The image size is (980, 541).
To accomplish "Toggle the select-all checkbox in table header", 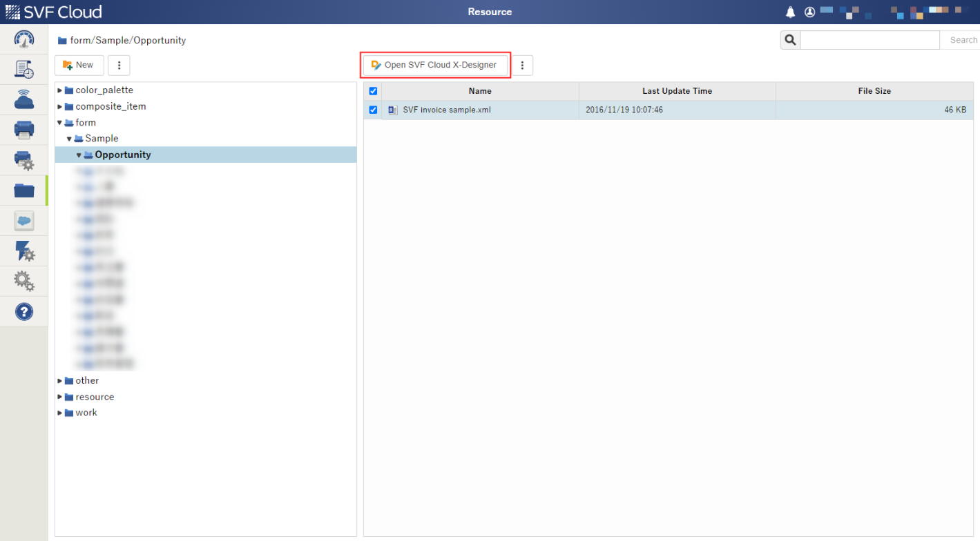I will (x=373, y=91).
